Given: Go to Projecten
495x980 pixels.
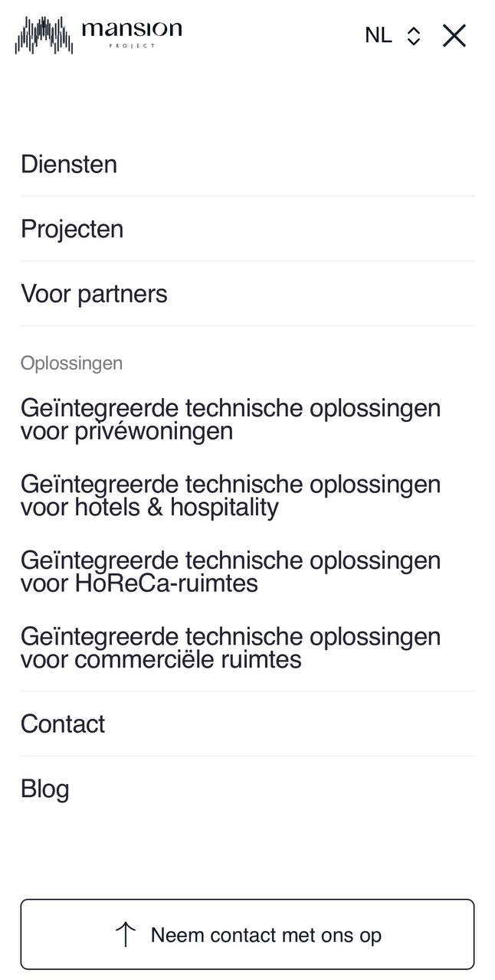Looking at the screenshot, I should click(x=72, y=229).
